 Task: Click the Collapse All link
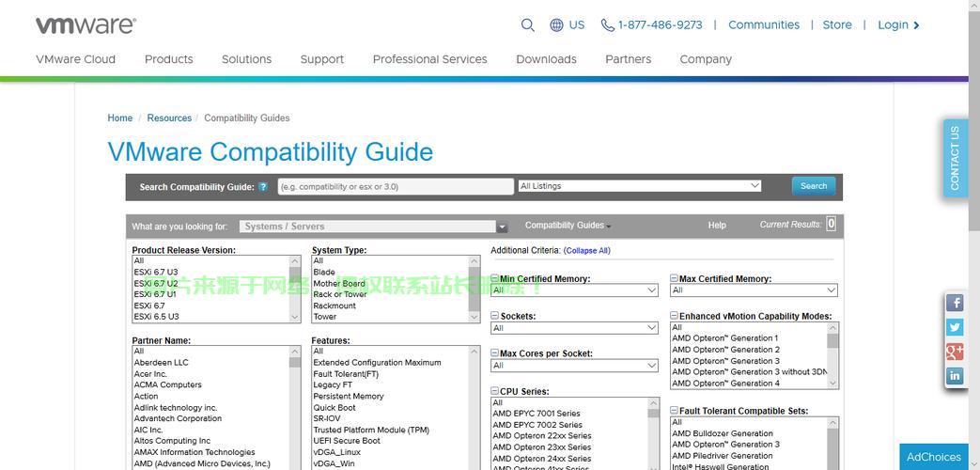[x=587, y=250]
